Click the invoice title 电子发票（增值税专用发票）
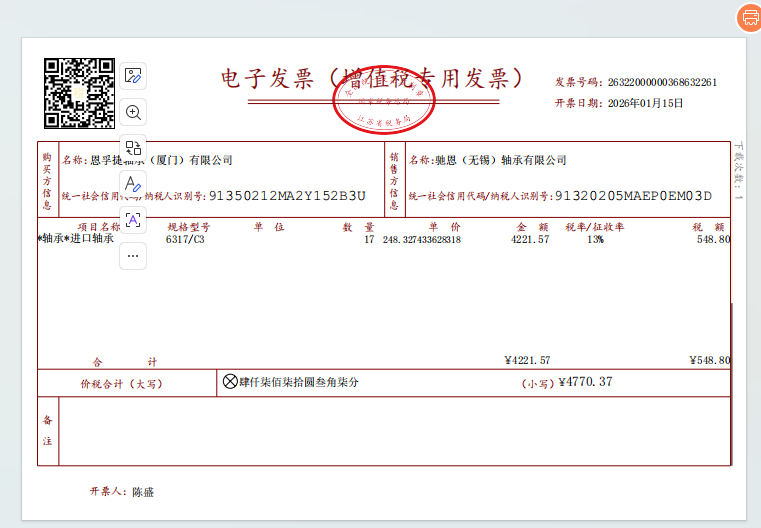This screenshot has height=528, width=761. tap(372, 79)
